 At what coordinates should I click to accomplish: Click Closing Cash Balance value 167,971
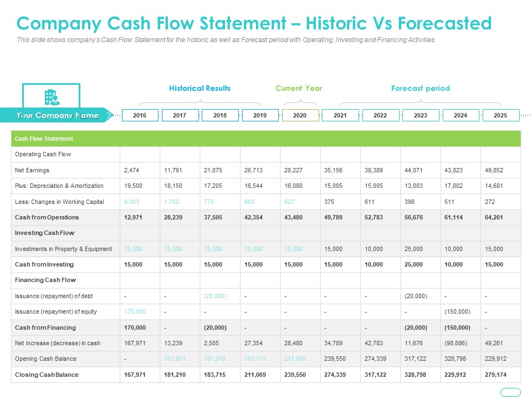coord(135,375)
